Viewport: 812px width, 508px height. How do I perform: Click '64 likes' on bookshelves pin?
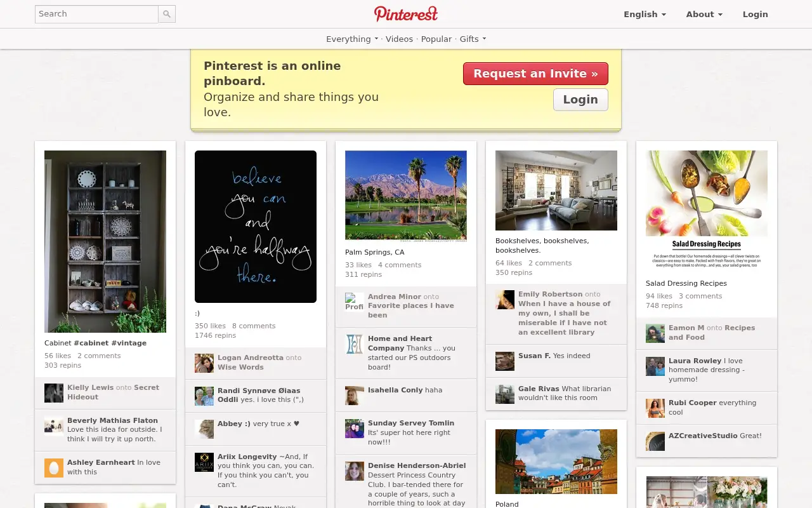click(x=509, y=263)
